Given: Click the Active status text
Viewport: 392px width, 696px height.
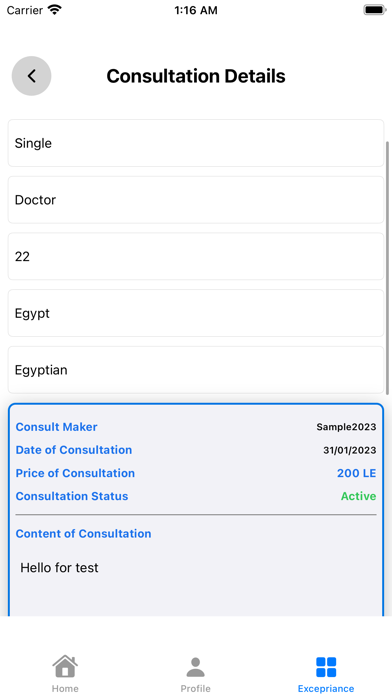Looking at the screenshot, I should click(358, 496).
